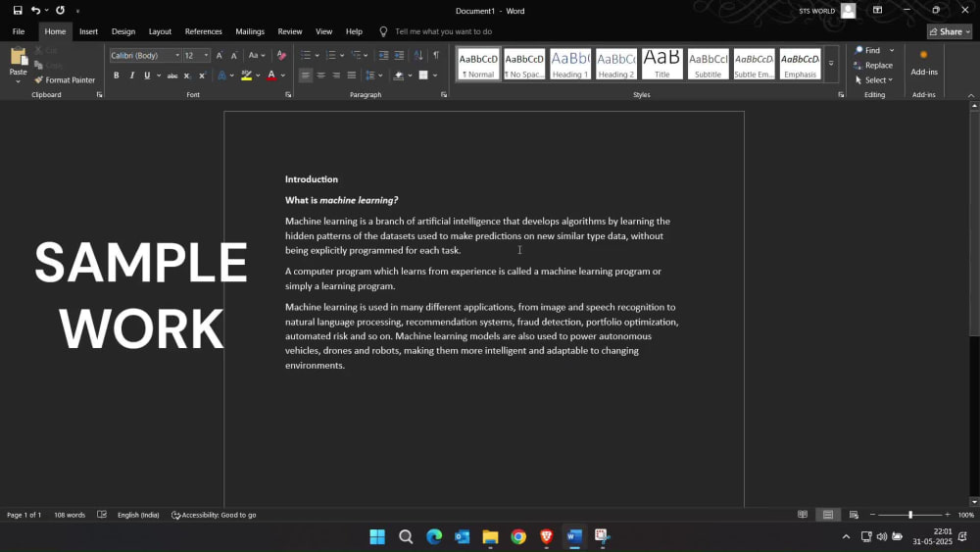Toggle Format Painter
This screenshot has width=980, height=552.
coord(65,80)
